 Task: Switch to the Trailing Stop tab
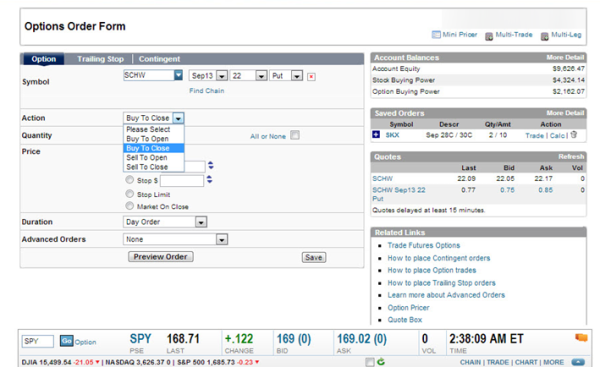[x=100, y=59]
